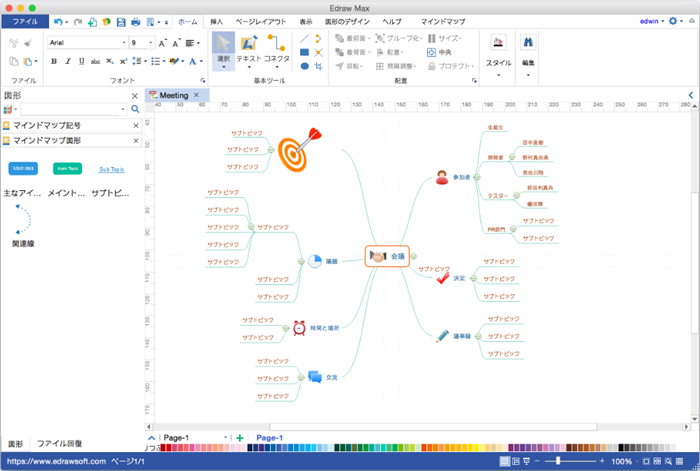This screenshot has width=700, height=471.
Task: Click the Save disk icon
Action: (121, 22)
